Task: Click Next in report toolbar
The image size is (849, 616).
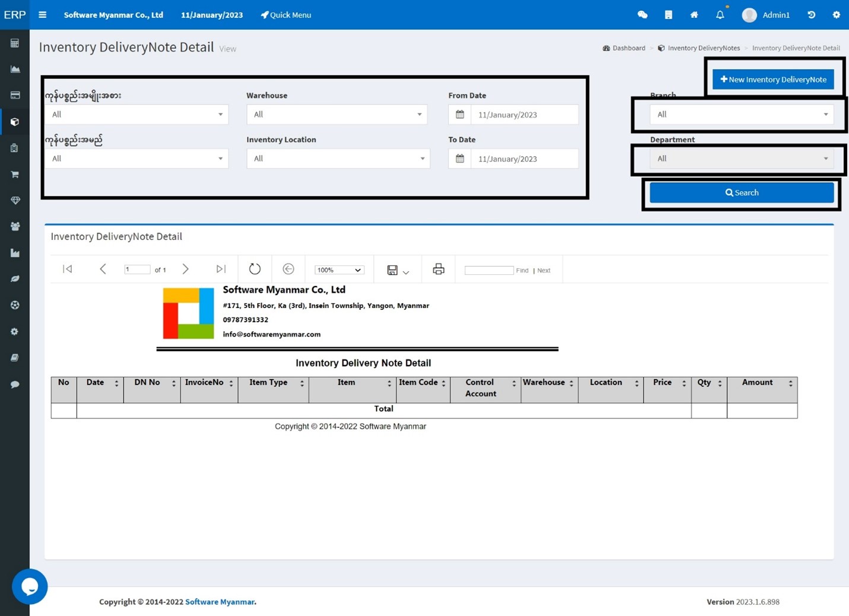Action: (x=544, y=270)
